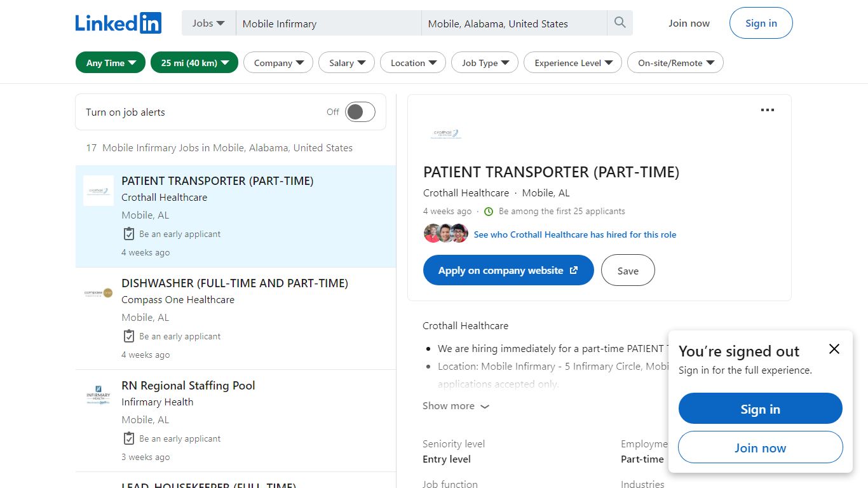
Task: Click Sign in on the signed out popup
Action: pyautogui.click(x=760, y=409)
